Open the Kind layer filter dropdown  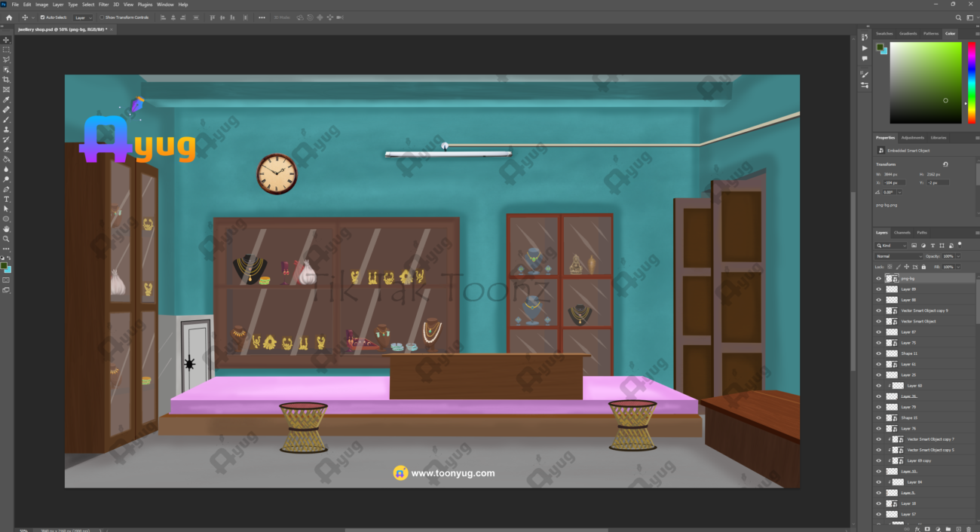coord(891,246)
